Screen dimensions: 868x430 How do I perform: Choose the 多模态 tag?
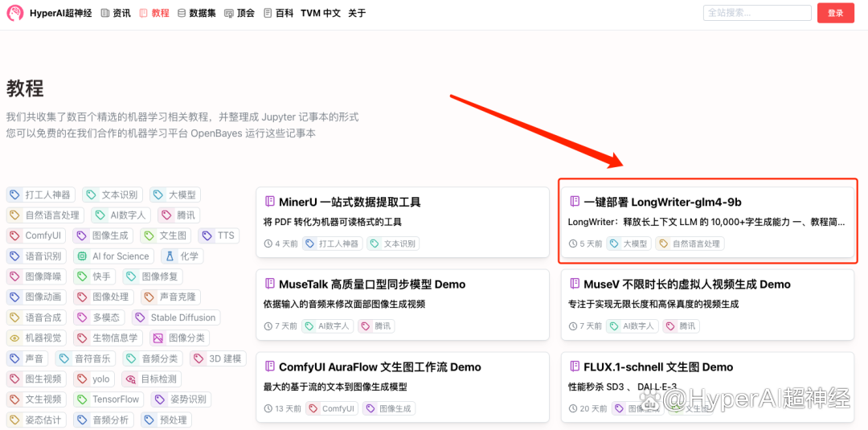99,317
